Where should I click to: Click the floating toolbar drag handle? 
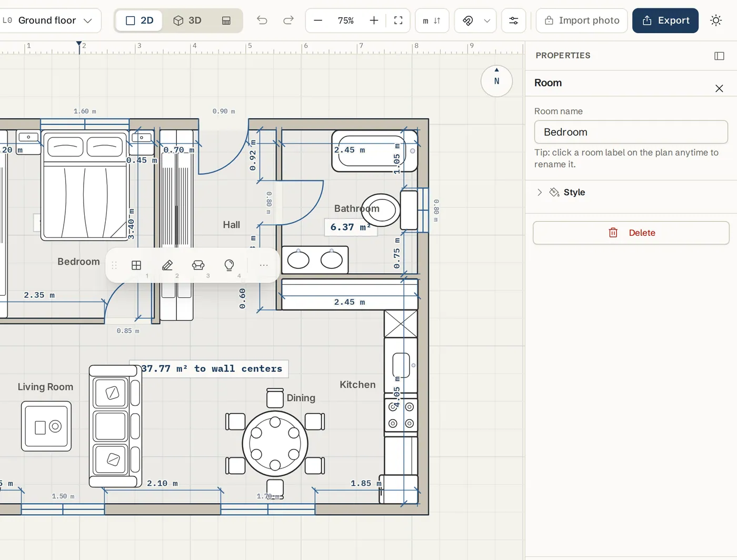click(x=114, y=265)
